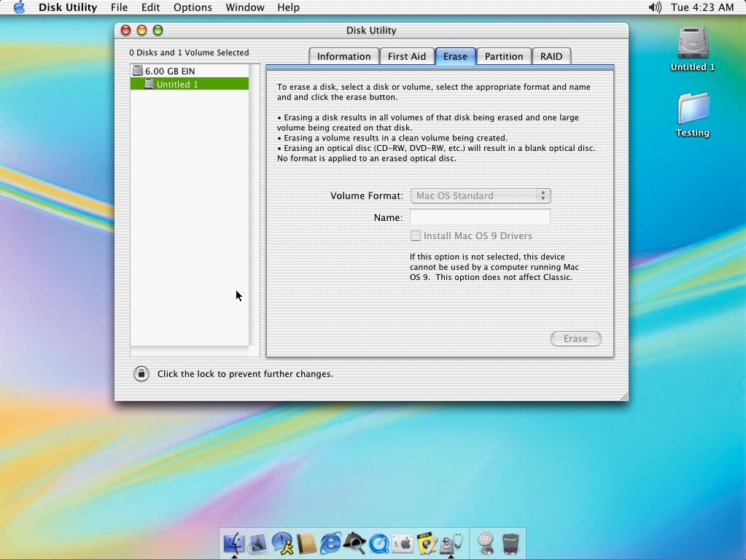Screen dimensions: 746x560
Task: Minimize the Disk Utility window
Action: click(x=141, y=30)
